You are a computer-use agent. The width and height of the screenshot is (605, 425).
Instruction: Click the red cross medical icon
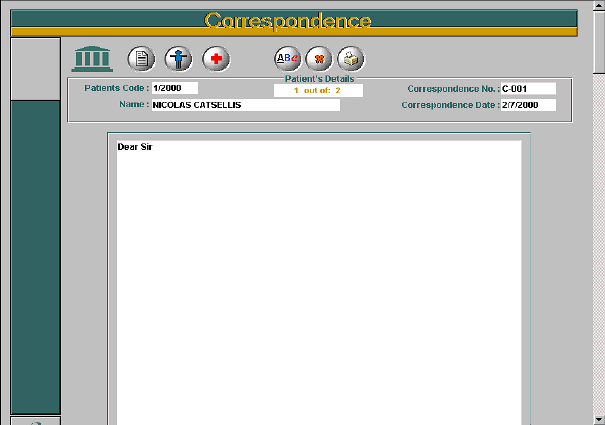click(216, 59)
